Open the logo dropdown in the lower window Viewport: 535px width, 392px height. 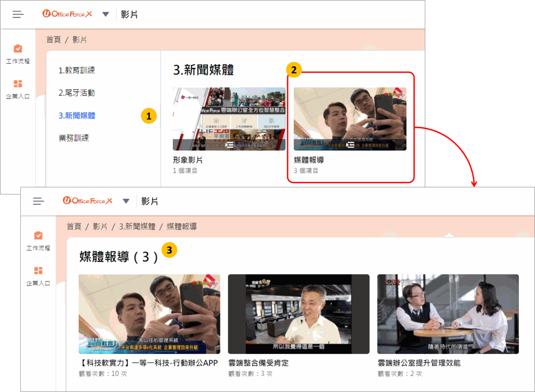pos(126,201)
